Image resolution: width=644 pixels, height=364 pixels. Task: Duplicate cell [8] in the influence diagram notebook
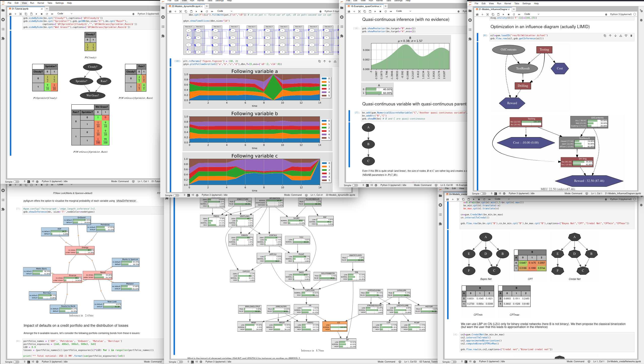coord(605,36)
